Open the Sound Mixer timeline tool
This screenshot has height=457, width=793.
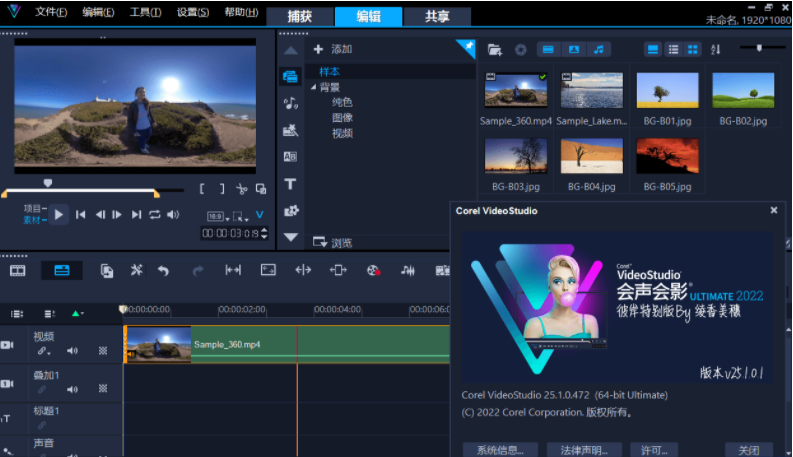point(408,270)
